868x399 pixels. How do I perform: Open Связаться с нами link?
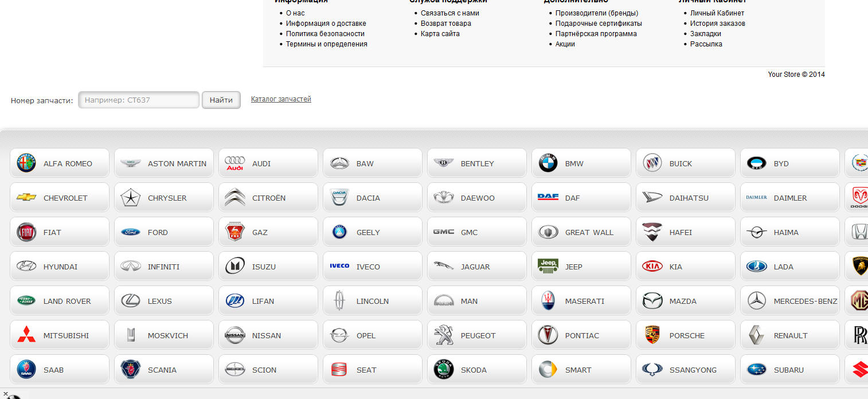[x=450, y=13]
